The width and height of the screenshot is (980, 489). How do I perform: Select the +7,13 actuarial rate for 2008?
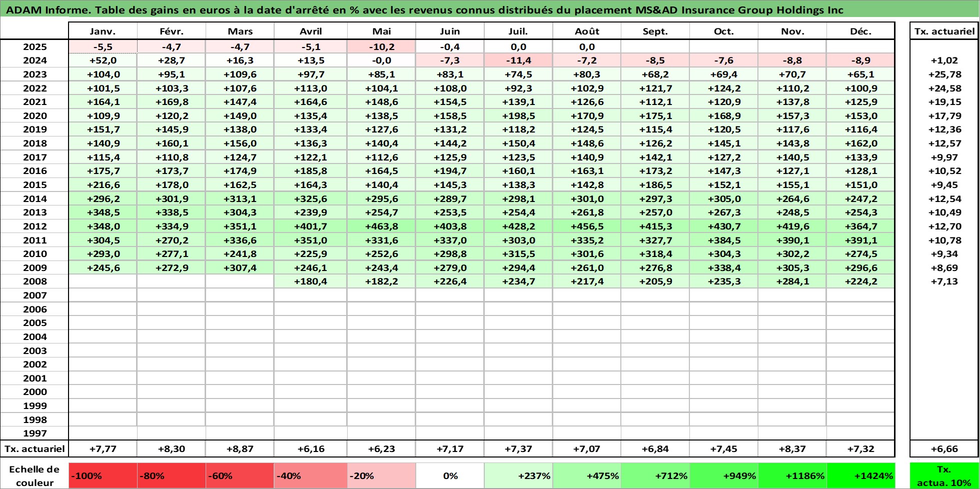(x=944, y=281)
